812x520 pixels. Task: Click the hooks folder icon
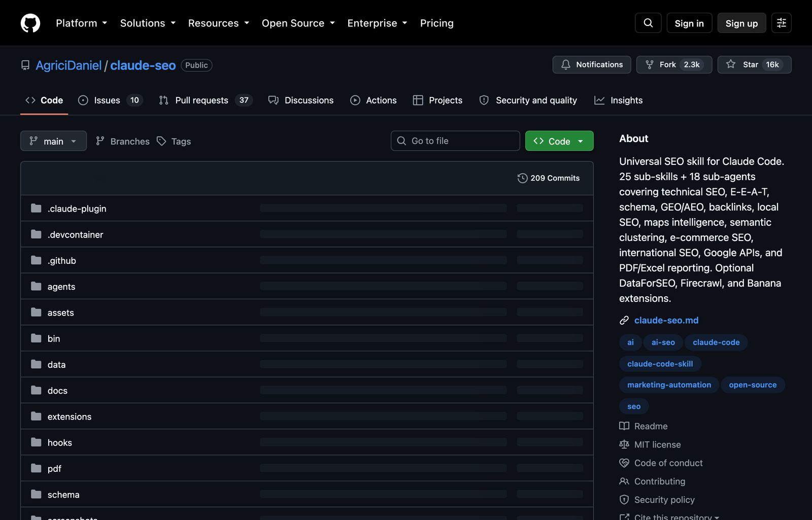point(36,442)
